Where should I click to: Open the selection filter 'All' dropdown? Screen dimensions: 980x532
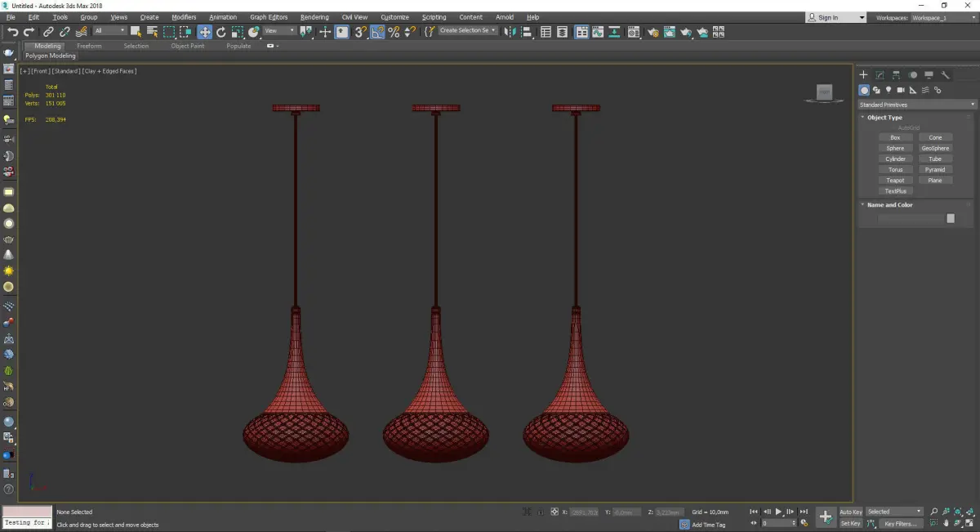coord(109,31)
